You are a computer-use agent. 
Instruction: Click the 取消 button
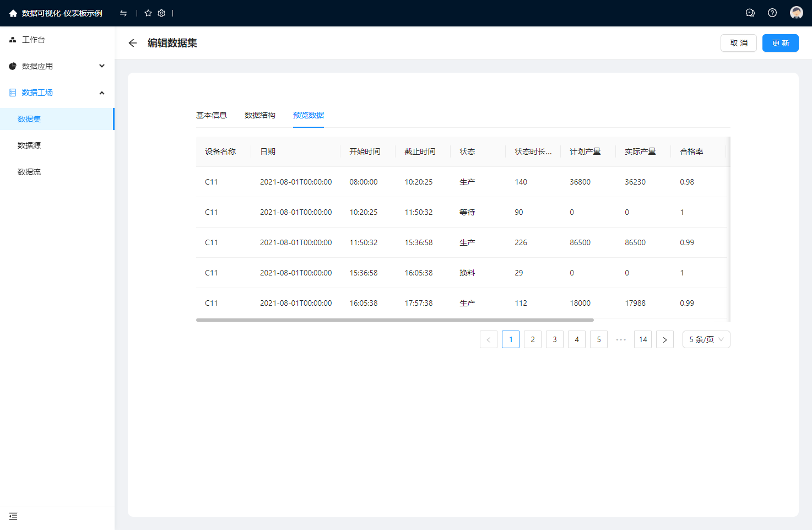(738, 43)
